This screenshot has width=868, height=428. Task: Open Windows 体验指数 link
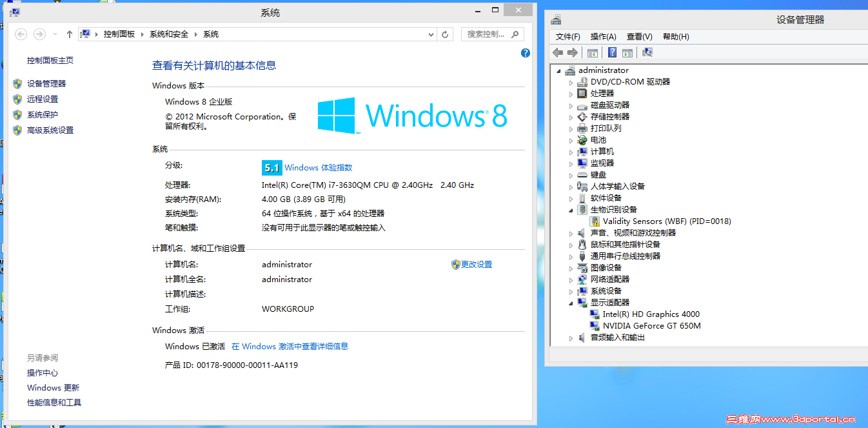(319, 168)
